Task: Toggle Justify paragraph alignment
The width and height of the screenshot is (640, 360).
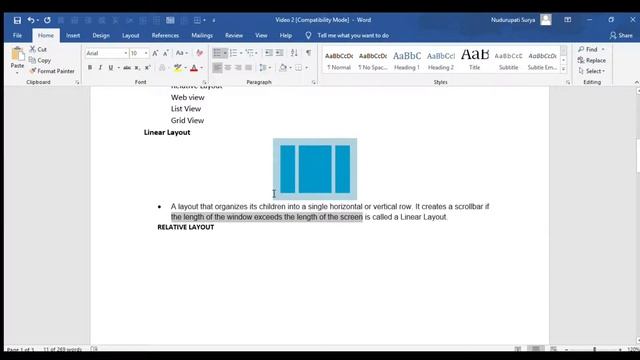Action: pos(249,68)
